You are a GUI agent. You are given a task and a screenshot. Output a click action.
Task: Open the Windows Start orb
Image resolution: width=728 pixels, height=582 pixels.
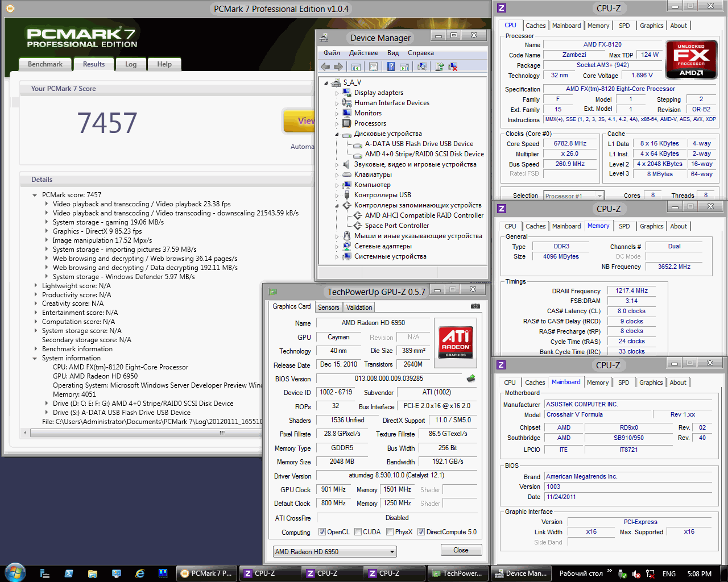15,573
